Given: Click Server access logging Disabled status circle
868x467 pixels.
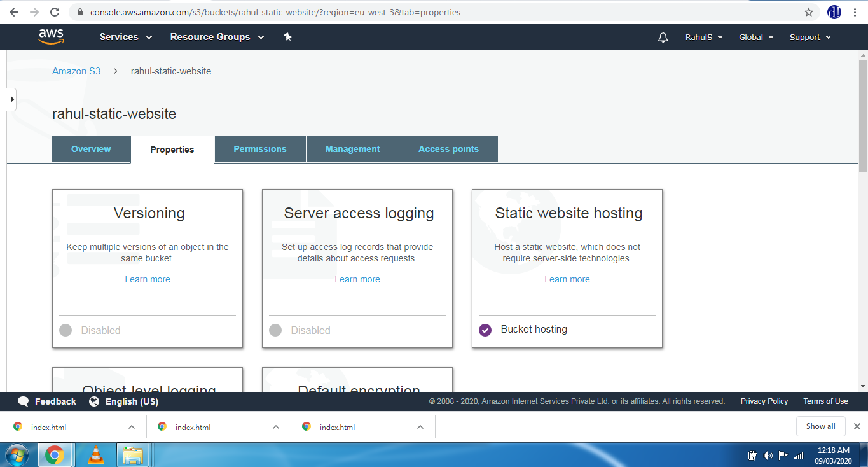Looking at the screenshot, I should [x=275, y=330].
